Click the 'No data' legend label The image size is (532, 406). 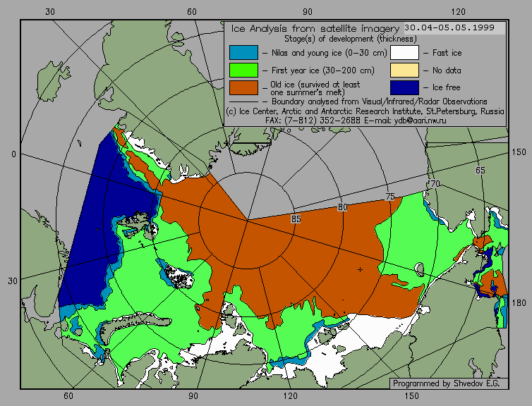pos(447,70)
